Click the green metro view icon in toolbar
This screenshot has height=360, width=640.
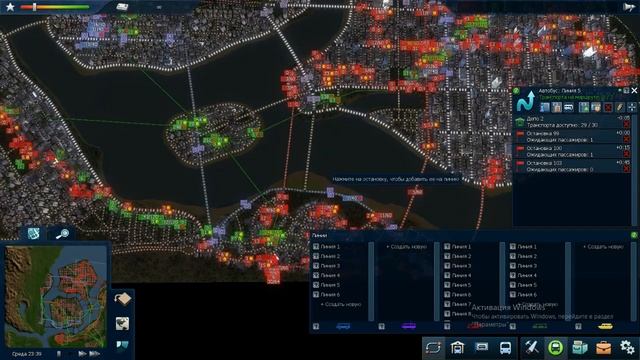[x=556, y=347]
